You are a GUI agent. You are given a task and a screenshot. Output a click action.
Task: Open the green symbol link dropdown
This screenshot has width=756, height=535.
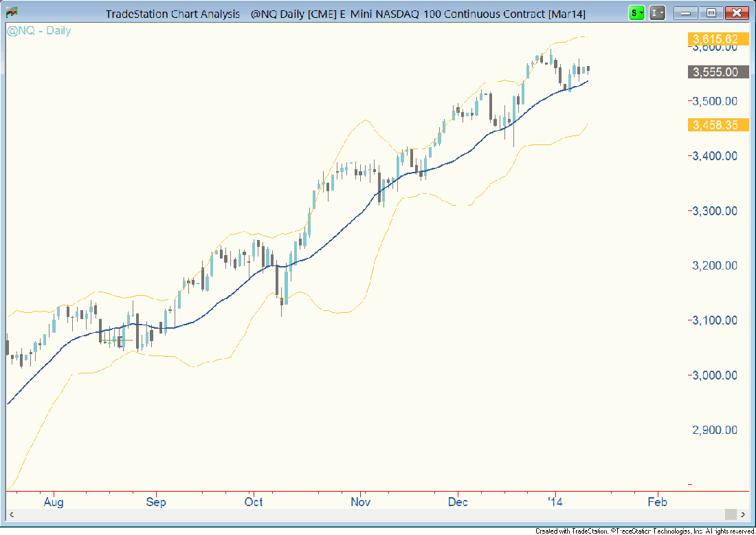tap(637, 13)
